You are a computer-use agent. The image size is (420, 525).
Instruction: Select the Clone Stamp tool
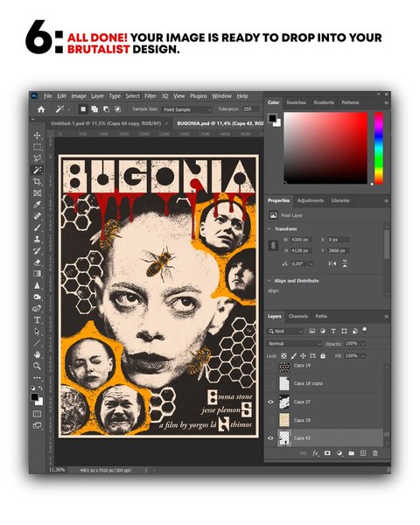coord(37,239)
